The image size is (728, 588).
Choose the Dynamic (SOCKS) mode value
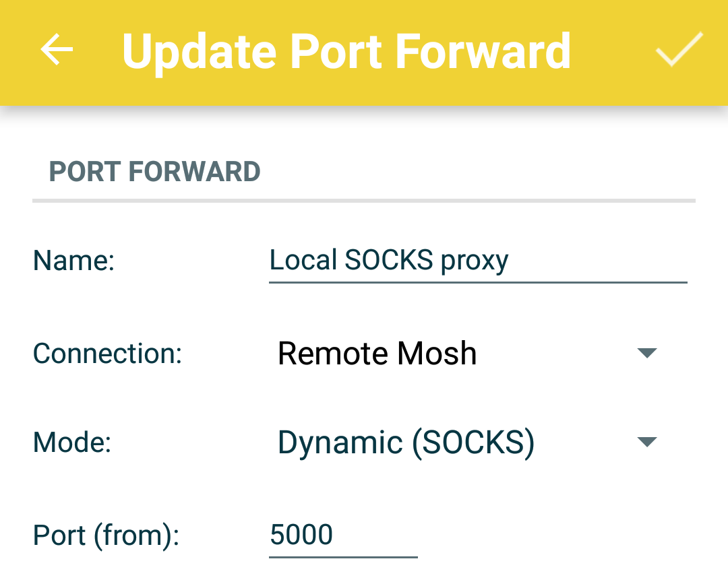pyautogui.click(x=406, y=443)
